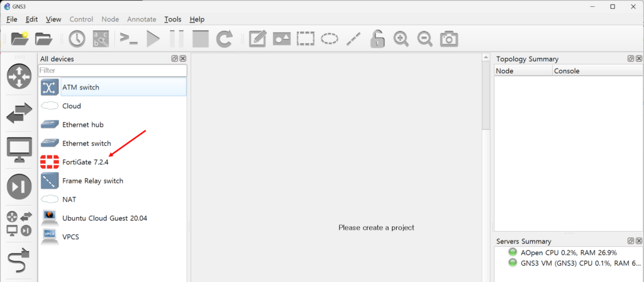This screenshot has height=282, width=644.
Task: Browse all devices sidebar icon
Action: point(19,224)
